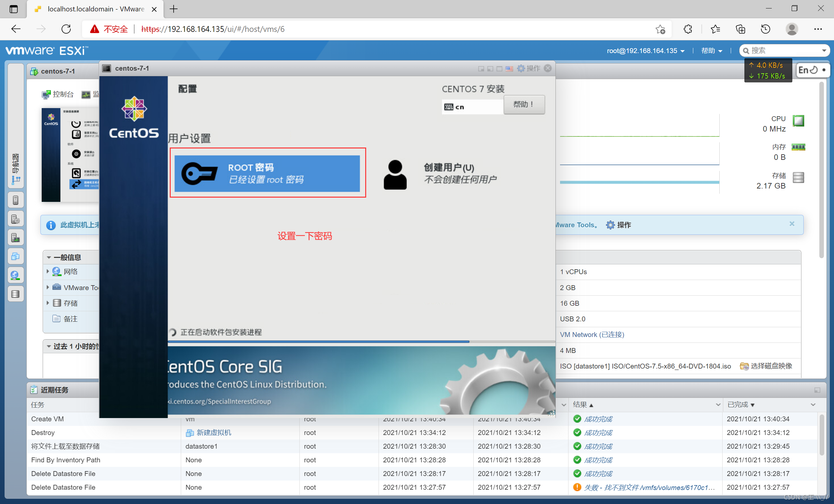Click 选择磁盘映像 select disk image
Screen dimensions: 834x504
click(x=766, y=366)
